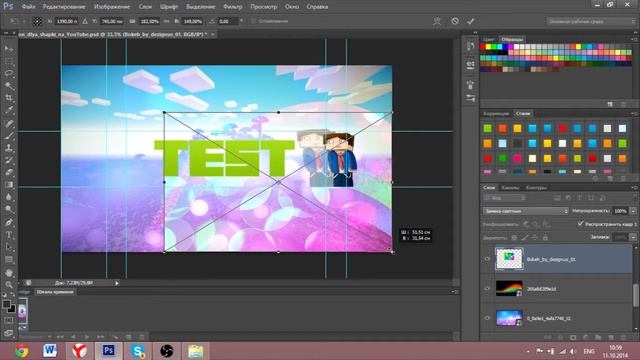This screenshot has height=360, width=640.
Task: Select the Clone Stamp tool
Action: coord(9,148)
